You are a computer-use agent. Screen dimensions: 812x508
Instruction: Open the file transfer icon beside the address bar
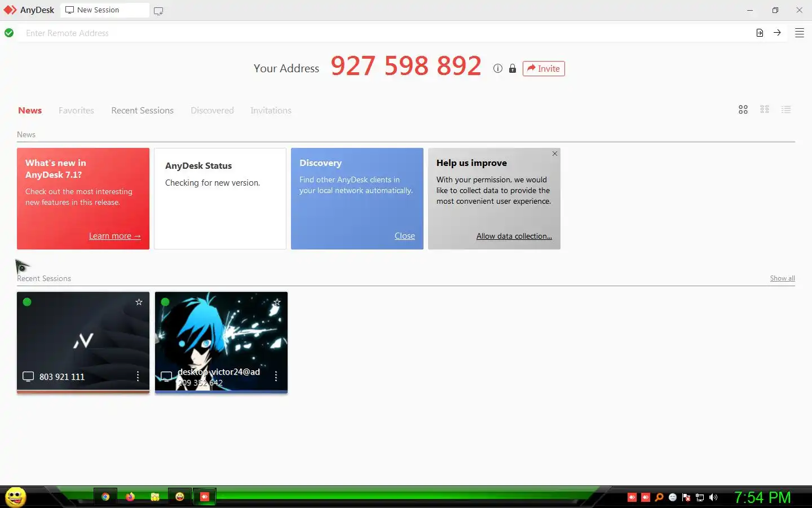click(760, 33)
